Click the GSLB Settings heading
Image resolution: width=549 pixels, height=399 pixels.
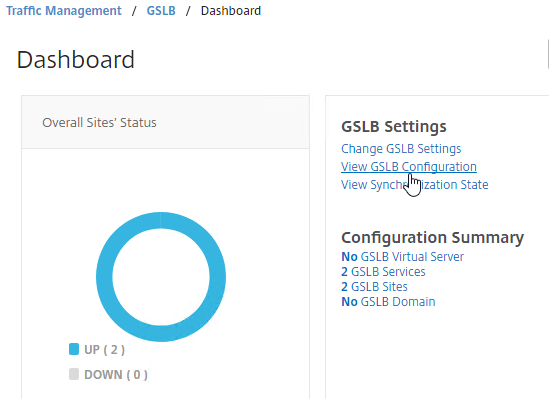tap(394, 126)
